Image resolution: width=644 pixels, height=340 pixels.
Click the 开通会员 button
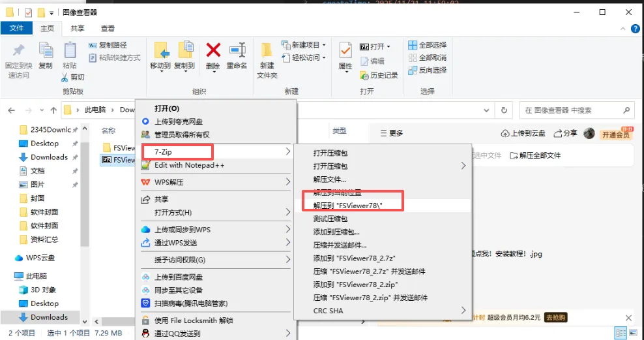(x=616, y=134)
